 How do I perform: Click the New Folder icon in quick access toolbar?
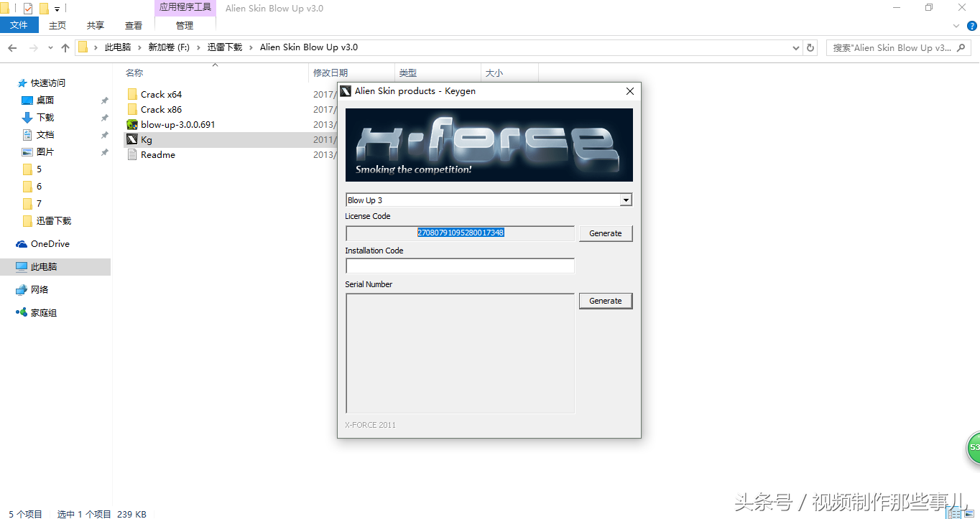45,9
